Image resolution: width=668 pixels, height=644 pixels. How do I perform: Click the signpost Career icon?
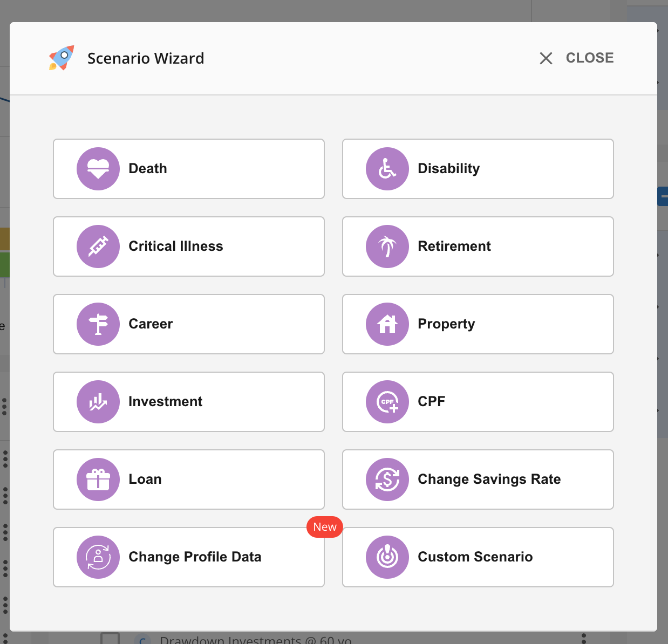[x=98, y=324]
